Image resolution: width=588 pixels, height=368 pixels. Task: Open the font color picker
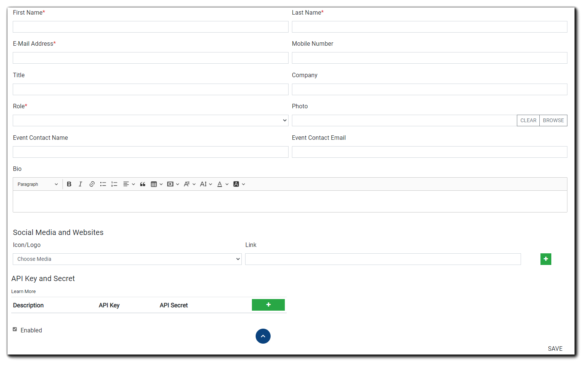click(222, 184)
